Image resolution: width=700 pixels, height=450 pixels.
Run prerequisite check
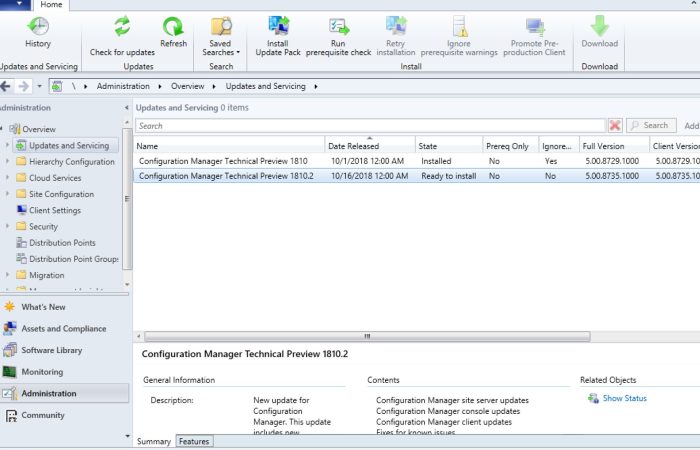[338, 37]
